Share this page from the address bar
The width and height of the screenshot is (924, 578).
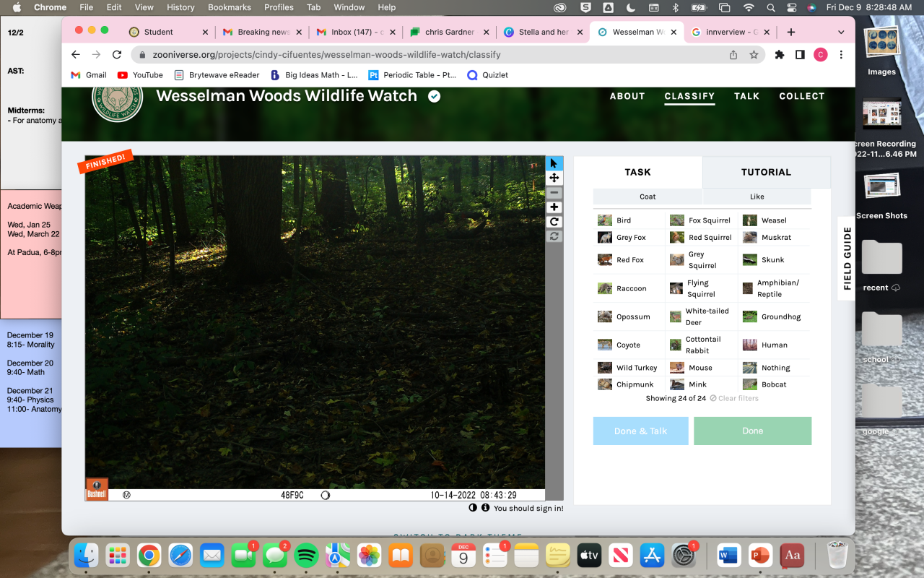click(733, 55)
